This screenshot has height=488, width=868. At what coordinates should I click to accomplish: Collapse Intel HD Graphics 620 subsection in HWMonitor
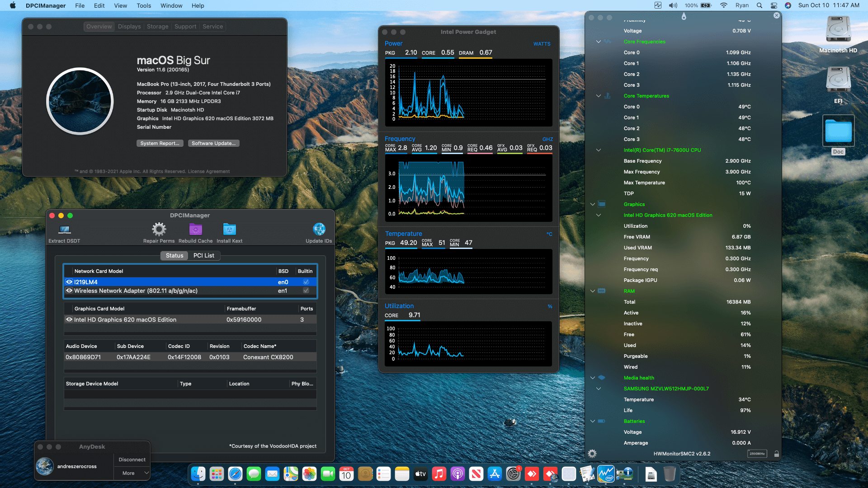tap(599, 215)
